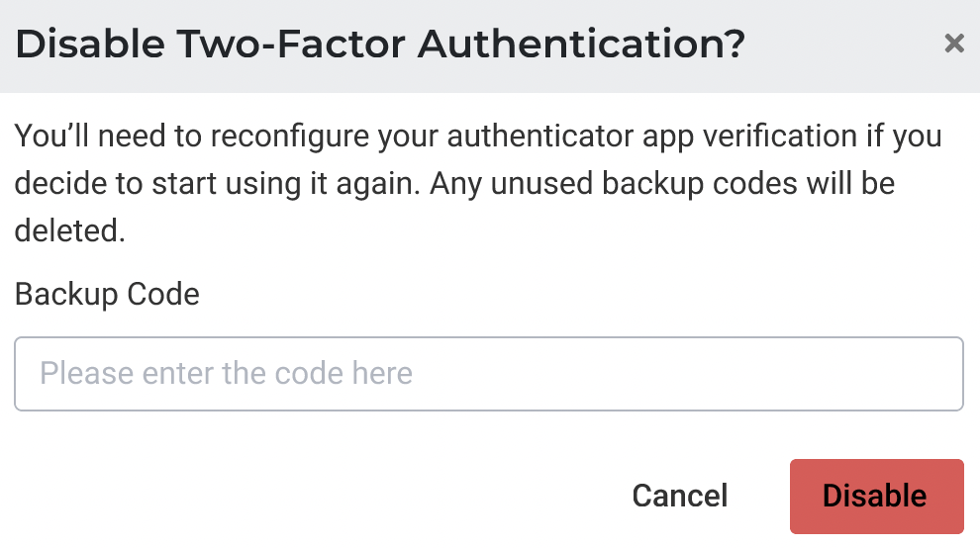Place cursor in code entry field

pos(489,374)
